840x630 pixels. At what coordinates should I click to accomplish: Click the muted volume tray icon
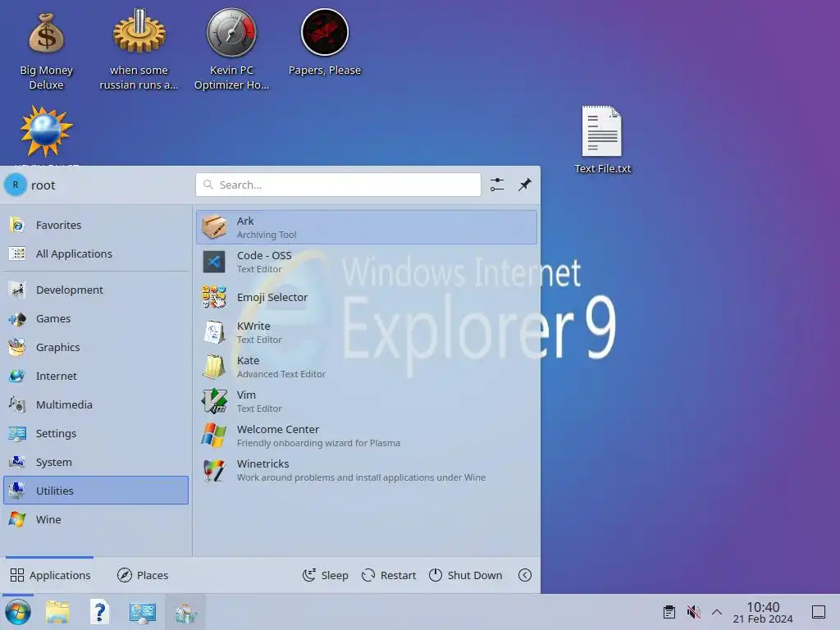click(x=693, y=612)
